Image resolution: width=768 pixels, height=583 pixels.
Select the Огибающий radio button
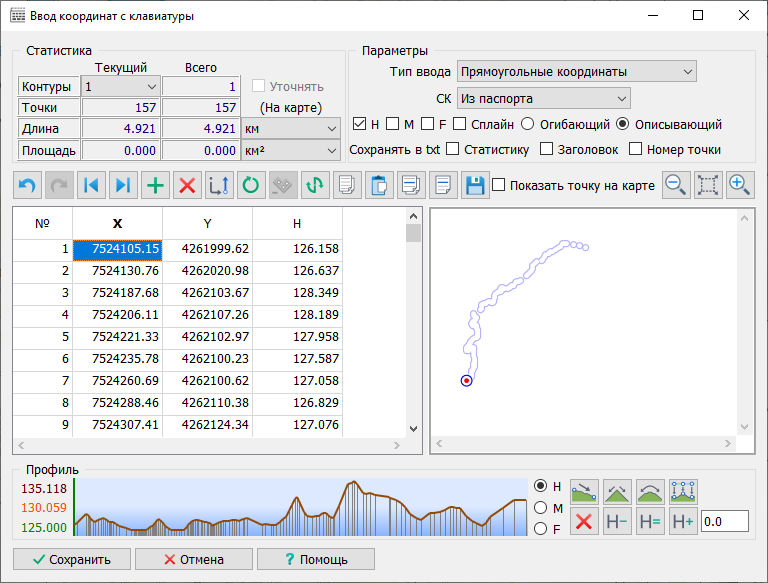[x=527, y=125]
